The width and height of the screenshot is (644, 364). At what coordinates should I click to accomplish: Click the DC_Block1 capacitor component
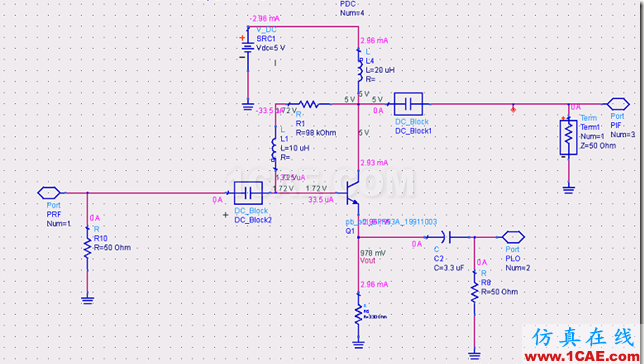pos(408,104)
